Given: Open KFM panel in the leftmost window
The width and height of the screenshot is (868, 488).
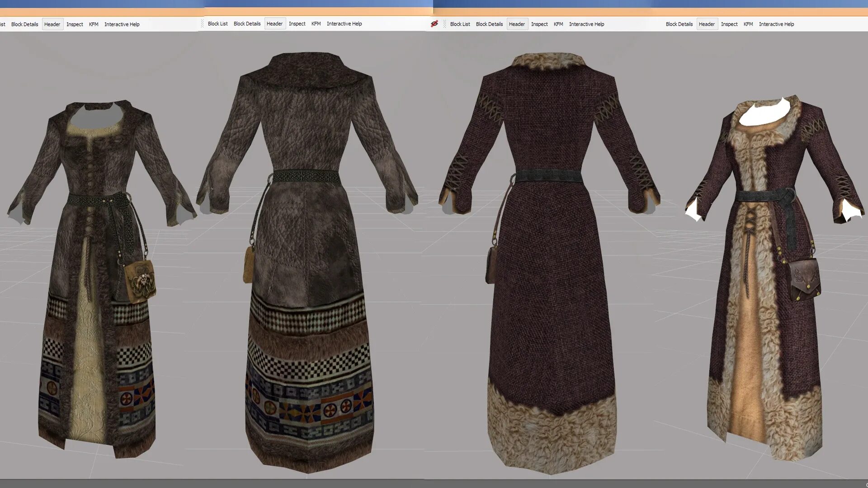Looking at the screenshot, I should [x=94, y=24].
